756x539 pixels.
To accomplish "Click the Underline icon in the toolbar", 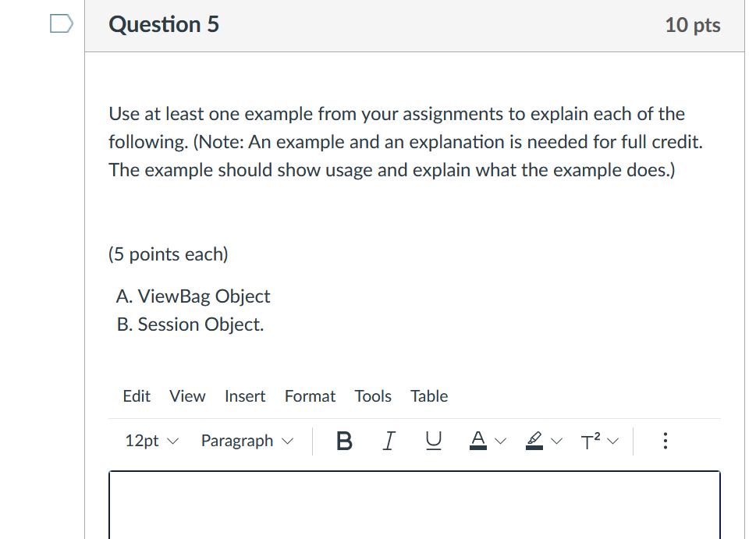I will [x=433, y=440].
